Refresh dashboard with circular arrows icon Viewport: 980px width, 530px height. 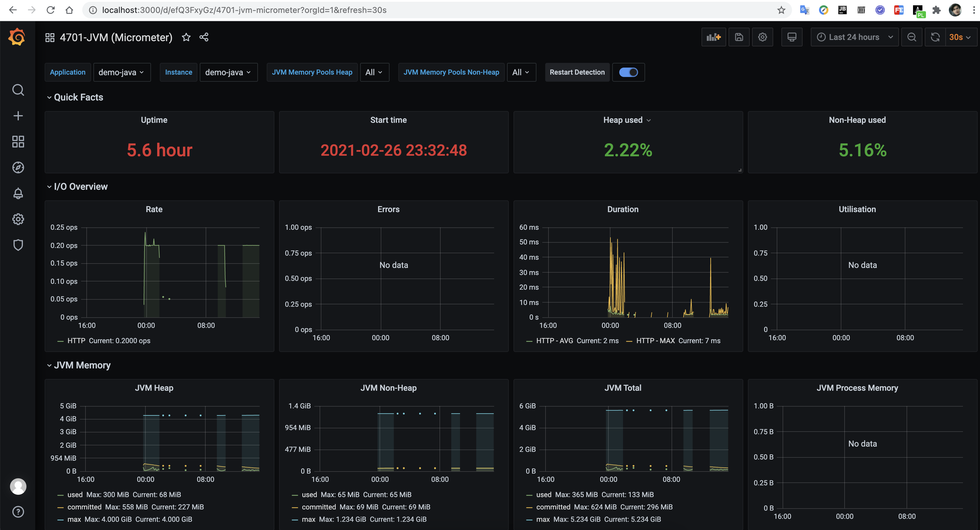pyautogui.click(x=935, y=37)
